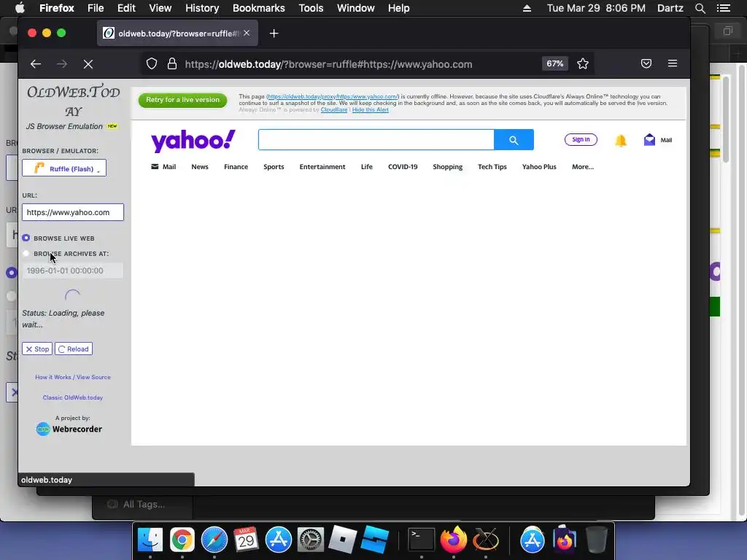747x560 pixels.
Task: Open Yahoo Sports nav link
Action: click(x=274, y=167)
